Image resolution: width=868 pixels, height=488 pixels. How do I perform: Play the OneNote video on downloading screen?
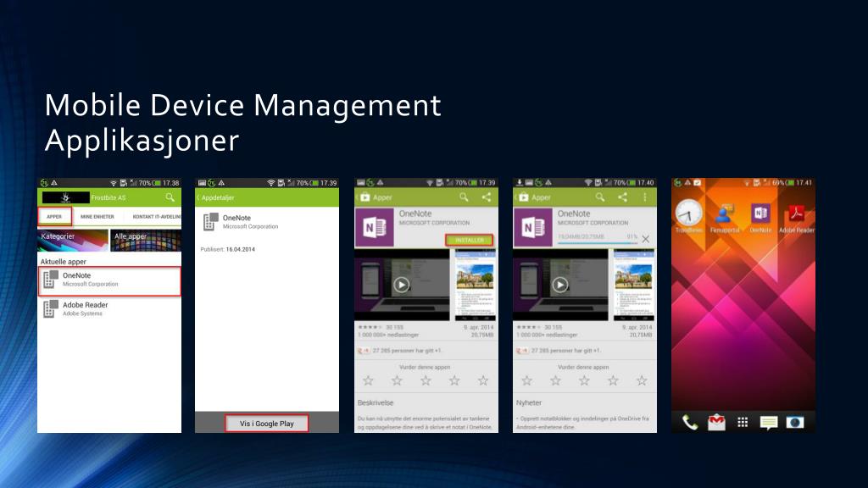[x=560, y=285]
